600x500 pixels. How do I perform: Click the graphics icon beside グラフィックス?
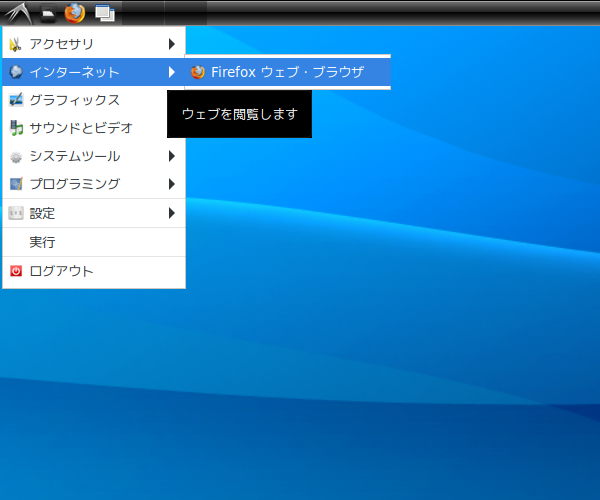click(16, 100)
